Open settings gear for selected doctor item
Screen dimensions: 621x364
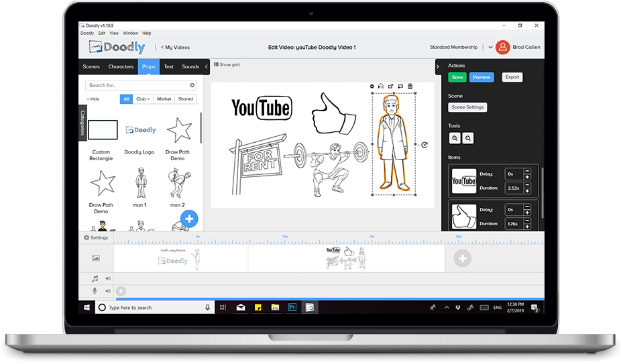pos(372,86)
